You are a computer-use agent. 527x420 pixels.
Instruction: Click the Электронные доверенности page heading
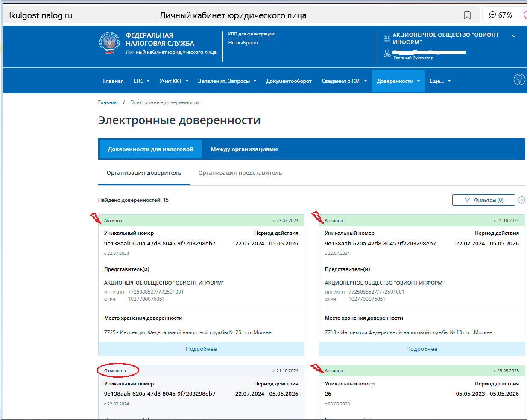click(x=179, y=120)
